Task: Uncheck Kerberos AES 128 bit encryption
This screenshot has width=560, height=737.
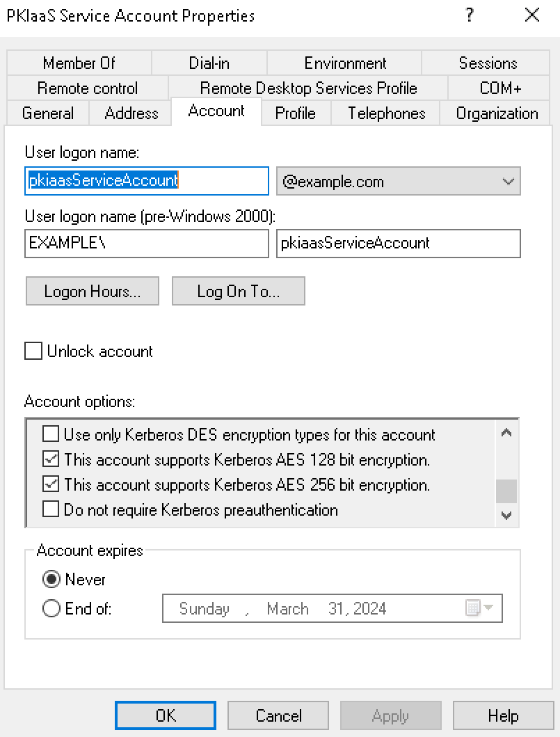Action: point(51,460)
